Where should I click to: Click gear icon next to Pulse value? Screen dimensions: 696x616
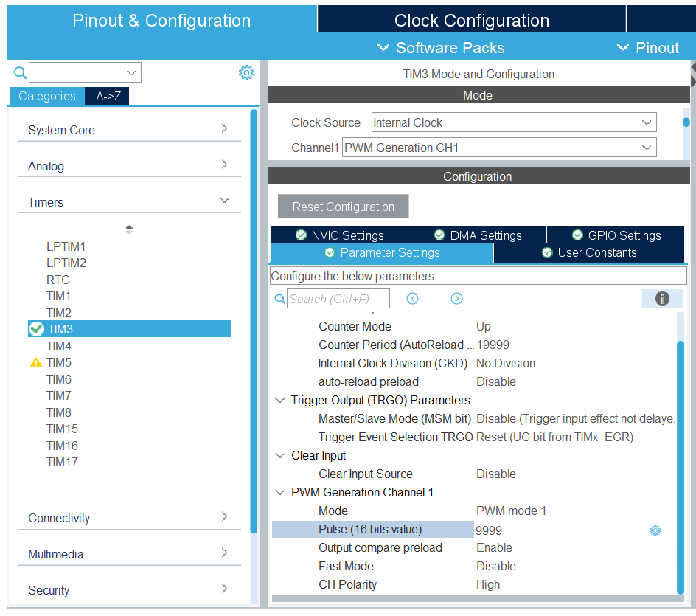click(x=655, y=530)
